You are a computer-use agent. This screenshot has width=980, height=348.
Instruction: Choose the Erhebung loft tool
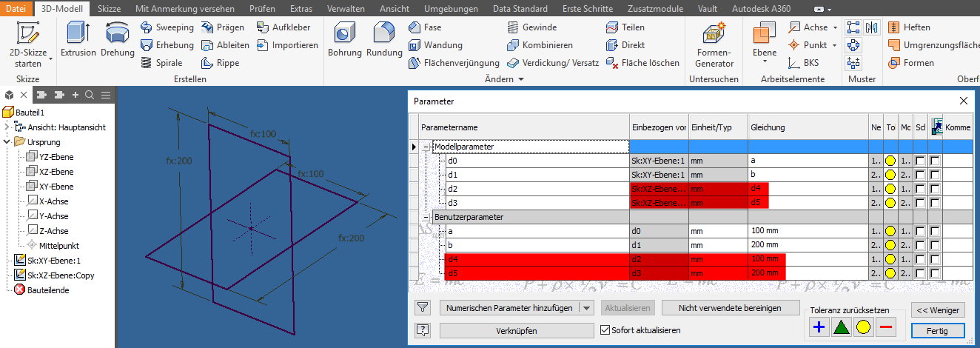[x=167, y=45]
